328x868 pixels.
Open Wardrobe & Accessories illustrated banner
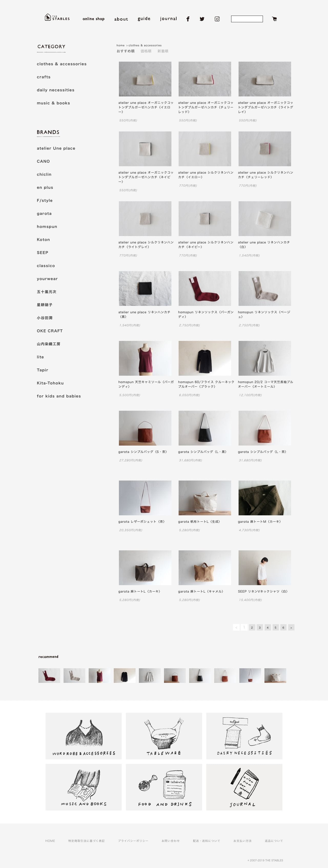pos(84,736)
